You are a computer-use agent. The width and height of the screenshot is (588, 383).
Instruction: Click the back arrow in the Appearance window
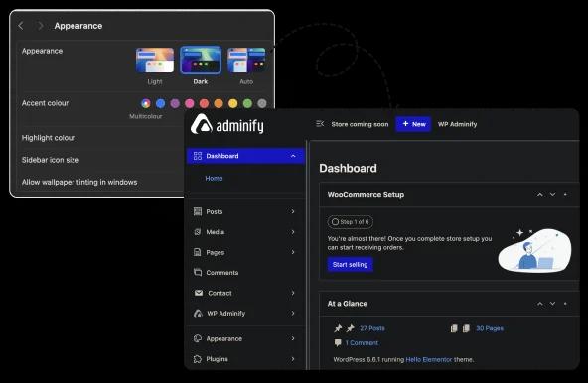click(21, 26)
